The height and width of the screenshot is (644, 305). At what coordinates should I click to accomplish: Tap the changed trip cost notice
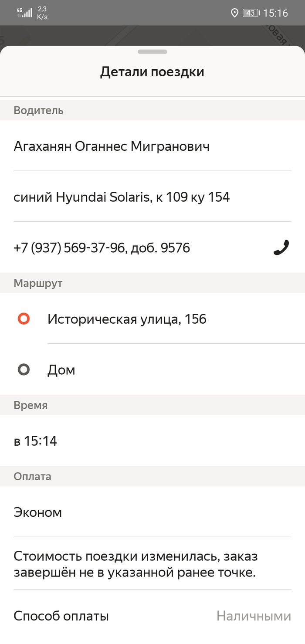136,564
